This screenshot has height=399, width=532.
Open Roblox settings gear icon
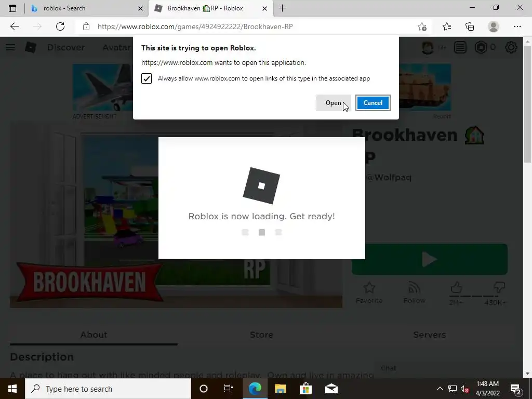tap(511, 47)
